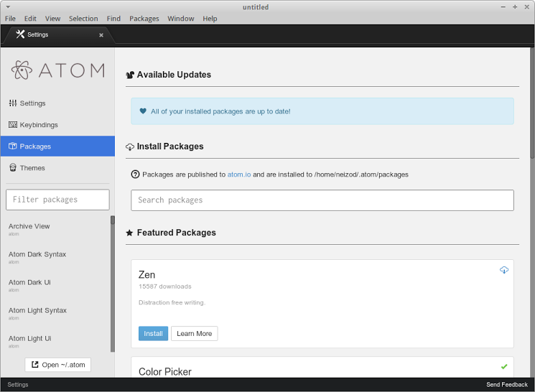Open the Selection menu

click(83, 19)
